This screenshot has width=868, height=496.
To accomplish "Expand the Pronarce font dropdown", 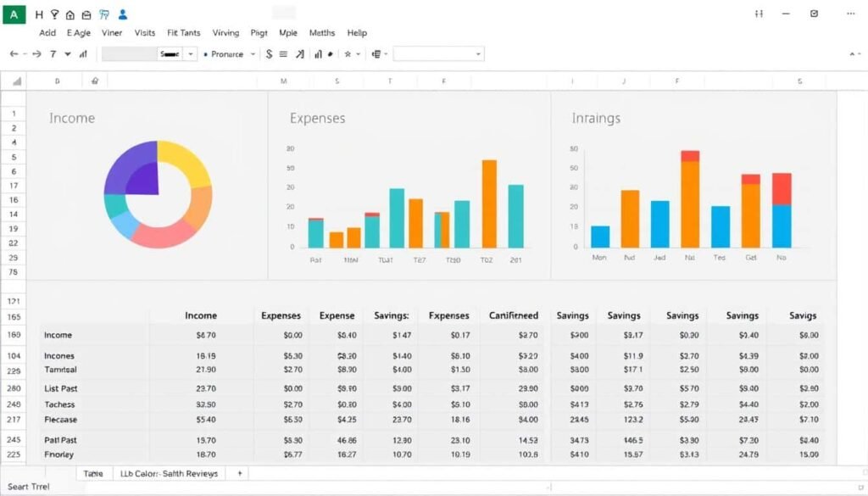I will click(x=252, y=53).
